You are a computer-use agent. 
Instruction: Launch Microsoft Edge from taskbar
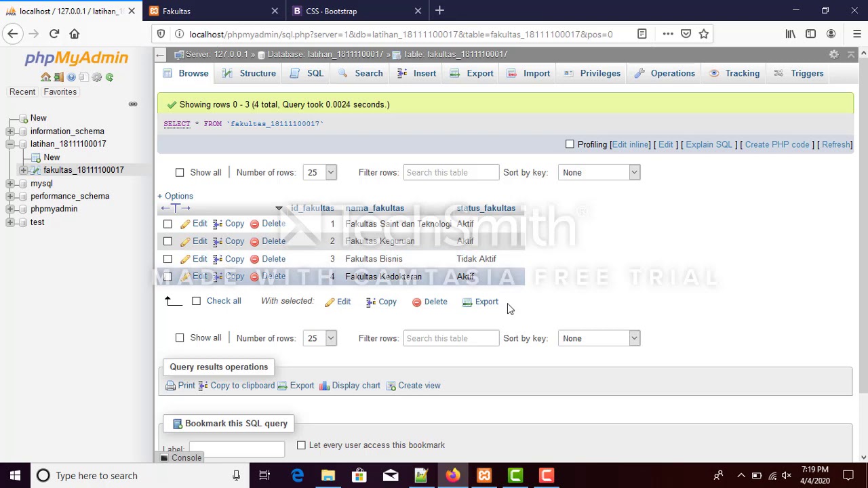point(297,475)
